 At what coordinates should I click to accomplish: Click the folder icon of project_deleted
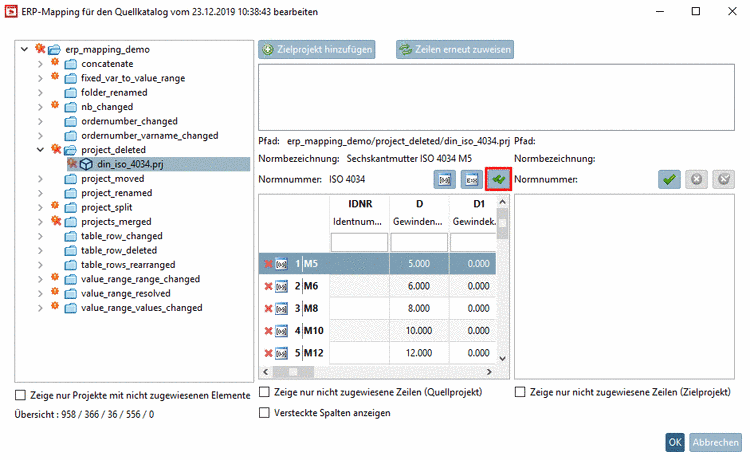[70, 150]
